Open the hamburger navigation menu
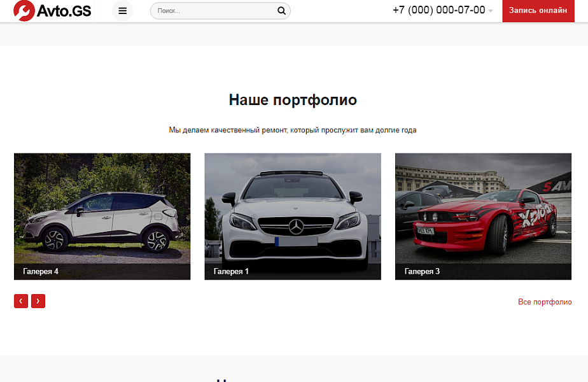The width and height of the screenshot is (588, 382). pyautogui.click(x=122, y=11)
